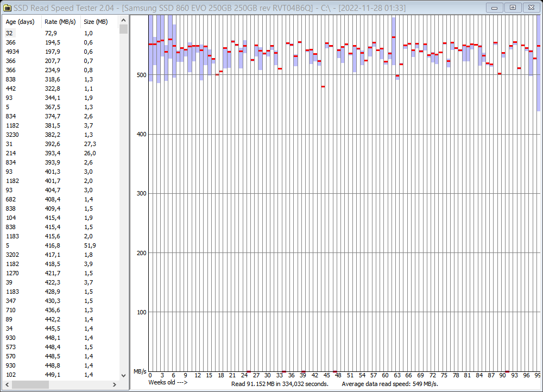Sort by Rate (MB/s) column header
543x392 pixels.
pyautogui.click(x=61, y=22)
